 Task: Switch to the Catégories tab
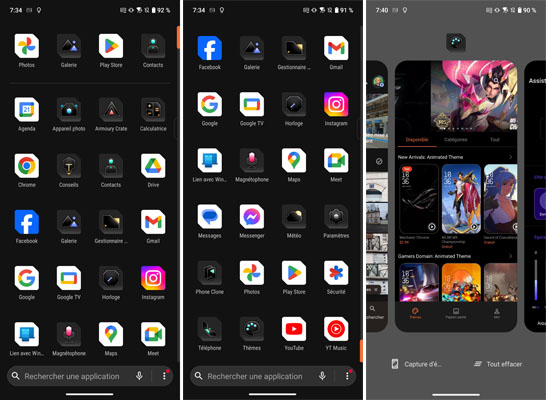(x=456, y=140)
